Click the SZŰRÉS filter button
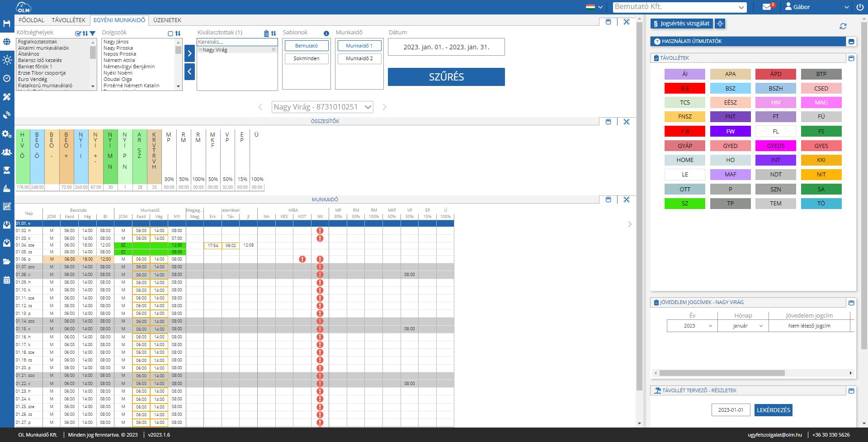This screenshot has height=442, width=868. pyautogui.click(x=446, y=77)
